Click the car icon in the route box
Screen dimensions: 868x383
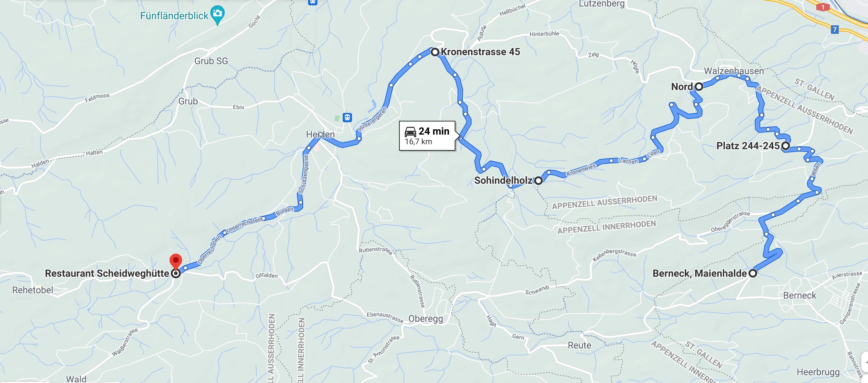click(x=410, y=131)
